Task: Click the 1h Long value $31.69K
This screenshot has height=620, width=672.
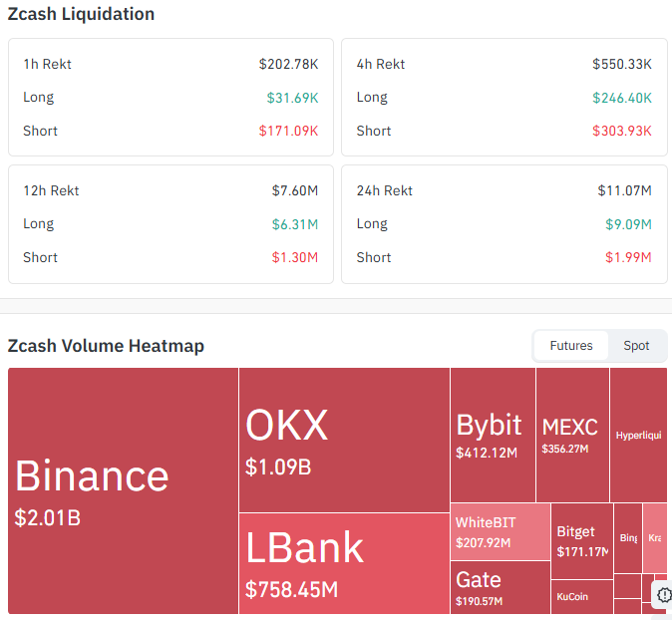Action: click(292, 98)
